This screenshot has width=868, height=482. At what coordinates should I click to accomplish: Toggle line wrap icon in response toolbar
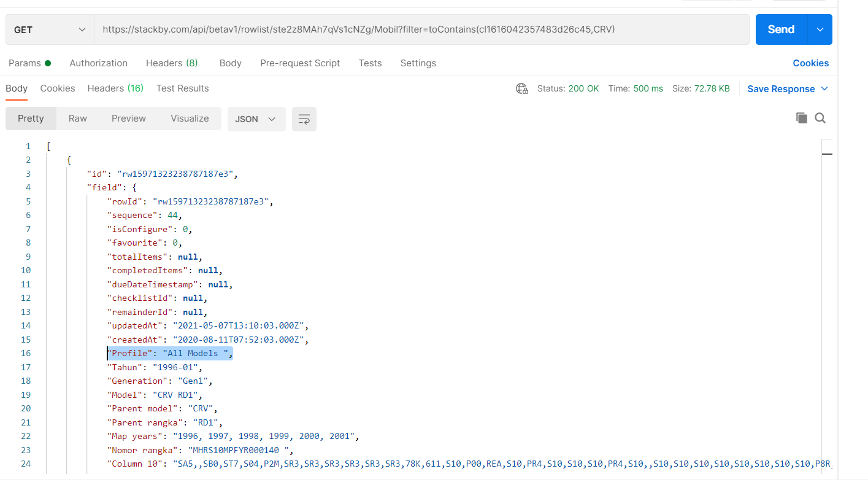click(x=304, y=119)
